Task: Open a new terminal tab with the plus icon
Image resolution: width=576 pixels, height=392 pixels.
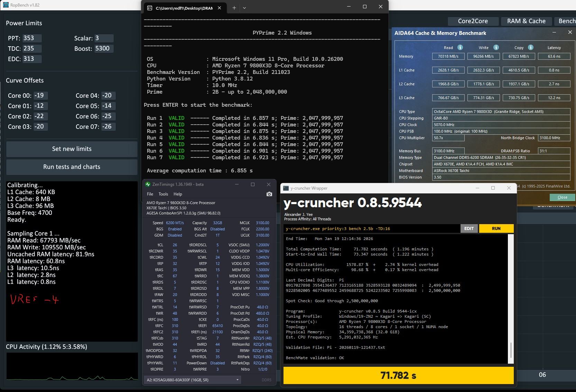Action: click(234, 8)
